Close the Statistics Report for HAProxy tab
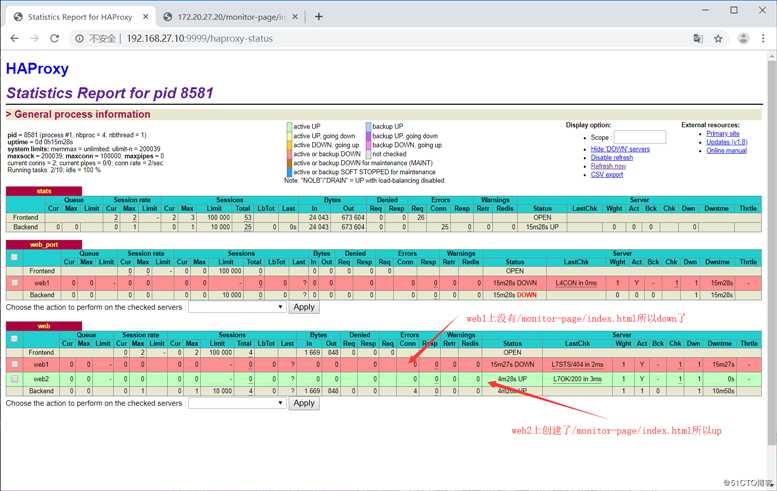Viewport: 777px width, 491px height. point(146,16)
